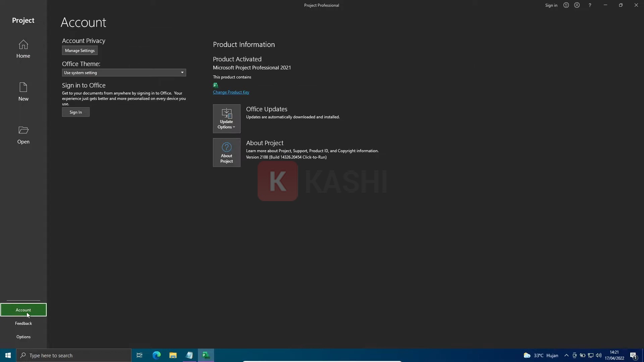Screen dimensions: 644x362
Task: Click Sign in on the title bar
Action: (551, 5)
